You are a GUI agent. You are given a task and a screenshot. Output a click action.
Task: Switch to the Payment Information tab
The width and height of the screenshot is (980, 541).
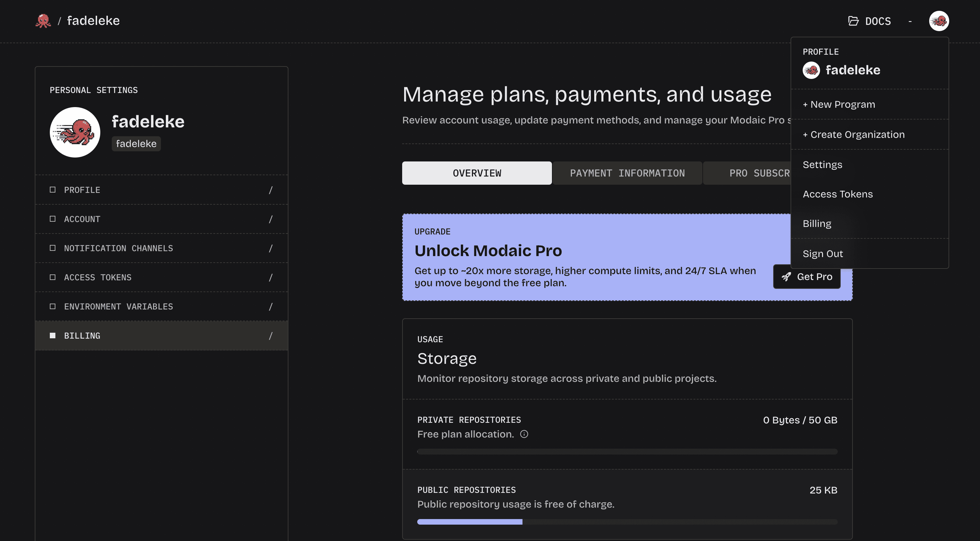pyautogui.click(x=627, y=173)
